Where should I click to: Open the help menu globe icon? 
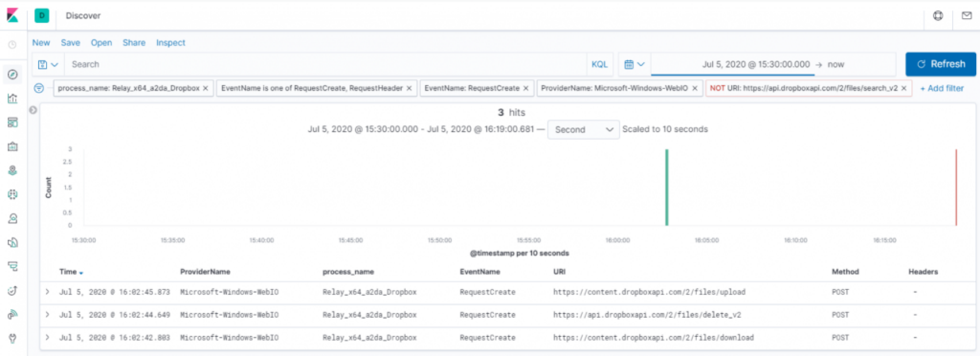pyautogui.click(x=938, y=15)
